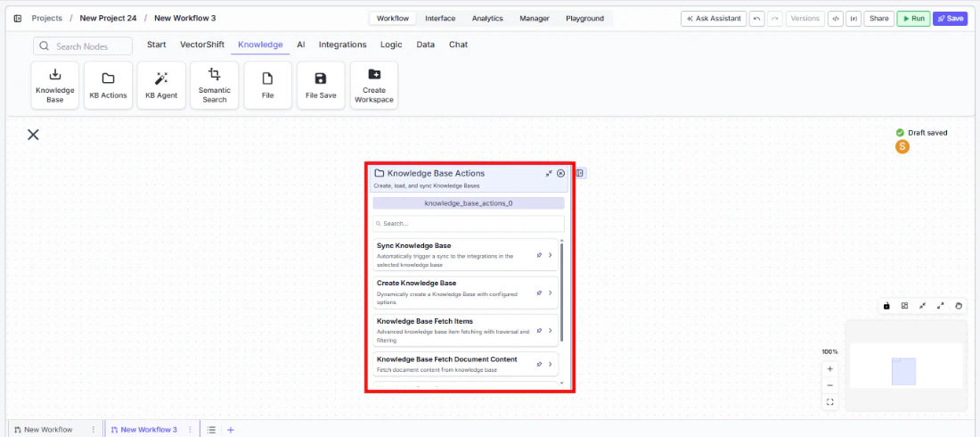Open the Chat node category

(458, 45)
